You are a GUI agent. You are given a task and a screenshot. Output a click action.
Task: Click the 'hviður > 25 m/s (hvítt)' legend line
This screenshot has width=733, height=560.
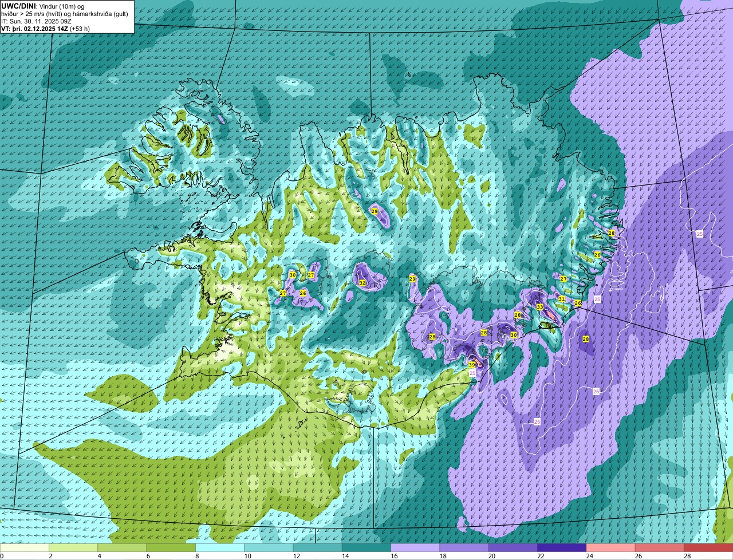(x=32, y=14)
